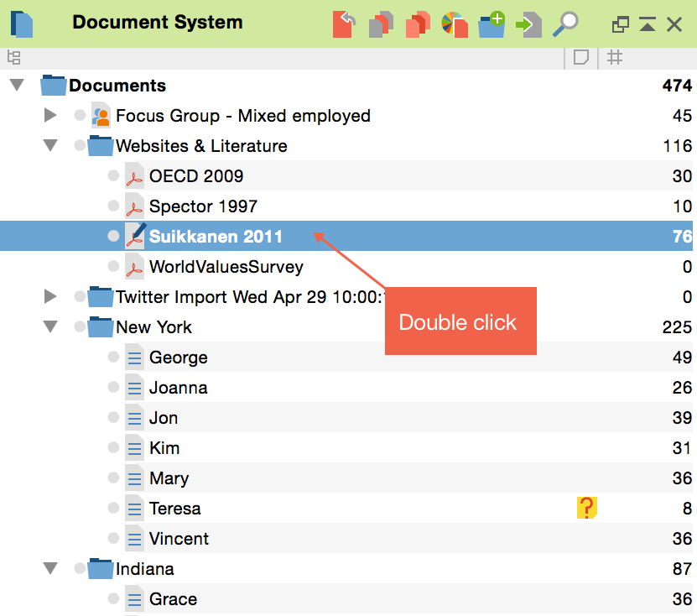Select the WorldValuesSurvey document
The height and width of the screenshot is (616, 697).
tap(226, 267)
